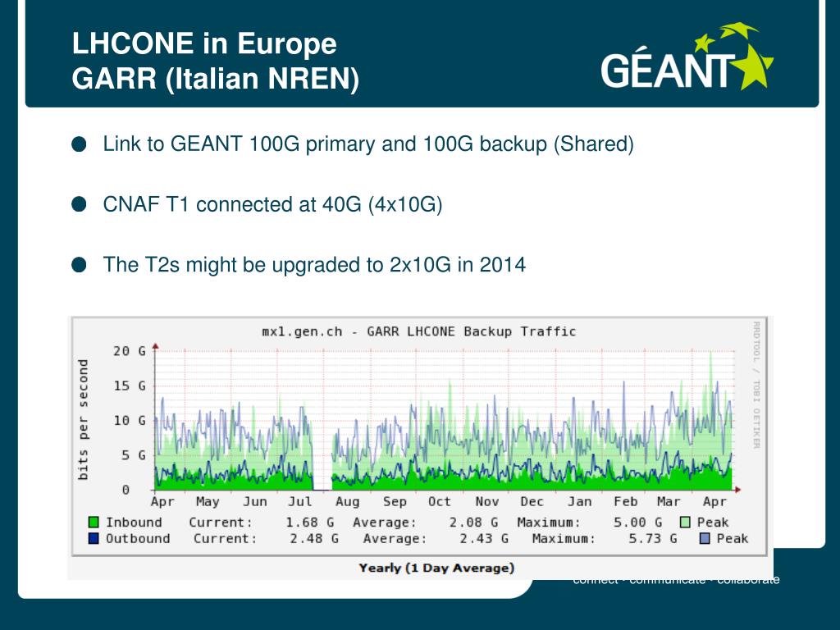Click the '10 G' y-axis label
The image size is (840, 630).
click(x=129, y=421)
